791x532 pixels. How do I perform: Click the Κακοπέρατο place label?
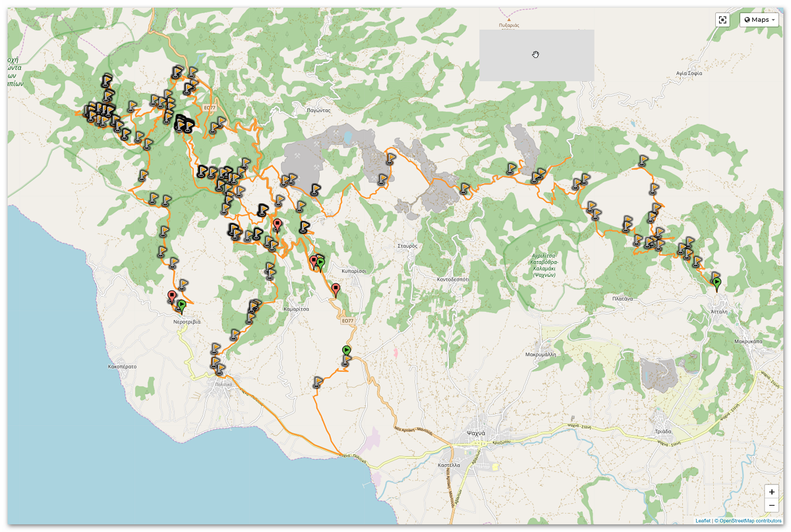pos(122,365)
